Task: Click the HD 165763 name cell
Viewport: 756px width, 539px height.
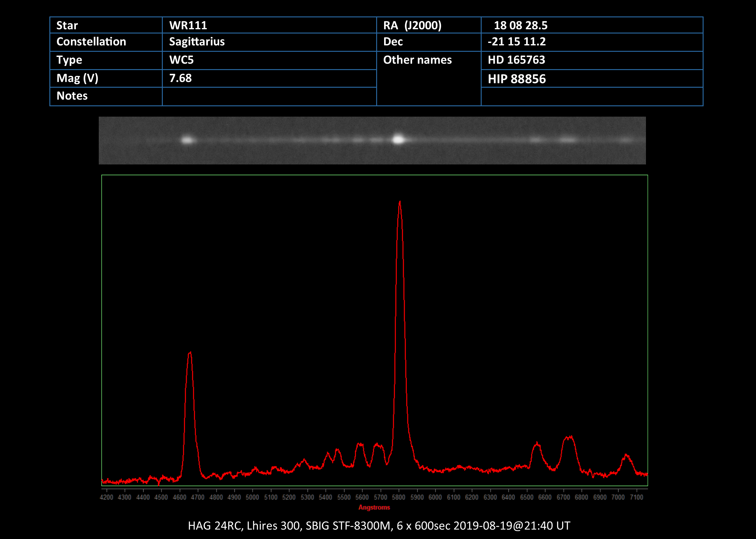Action: point(516,60)
